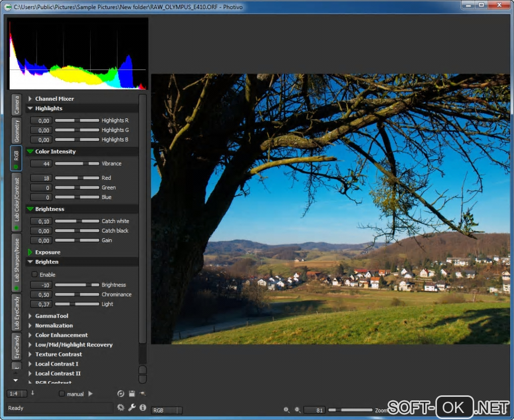Expand the Local Contrast II section

point(30,374)
